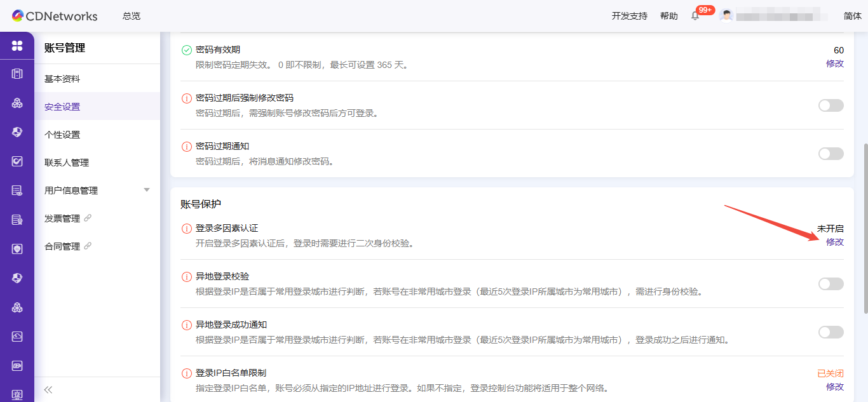Click 修改 for 密码有效期

[834, 64]
